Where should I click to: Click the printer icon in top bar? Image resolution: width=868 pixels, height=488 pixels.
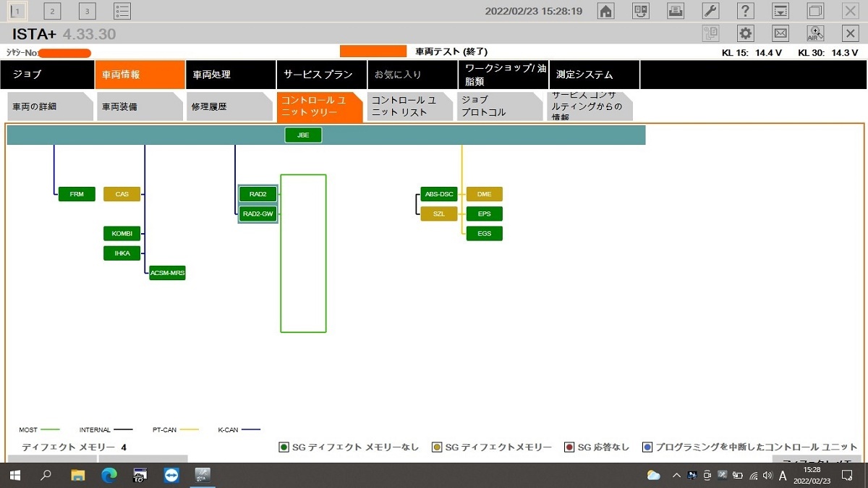pyautogui.click(x=676, y=11)
